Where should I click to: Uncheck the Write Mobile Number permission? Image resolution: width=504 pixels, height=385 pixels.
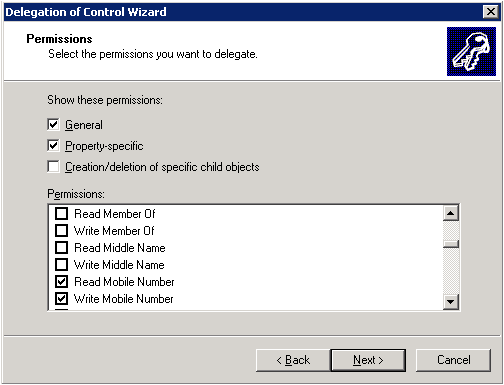click(61, 298)
